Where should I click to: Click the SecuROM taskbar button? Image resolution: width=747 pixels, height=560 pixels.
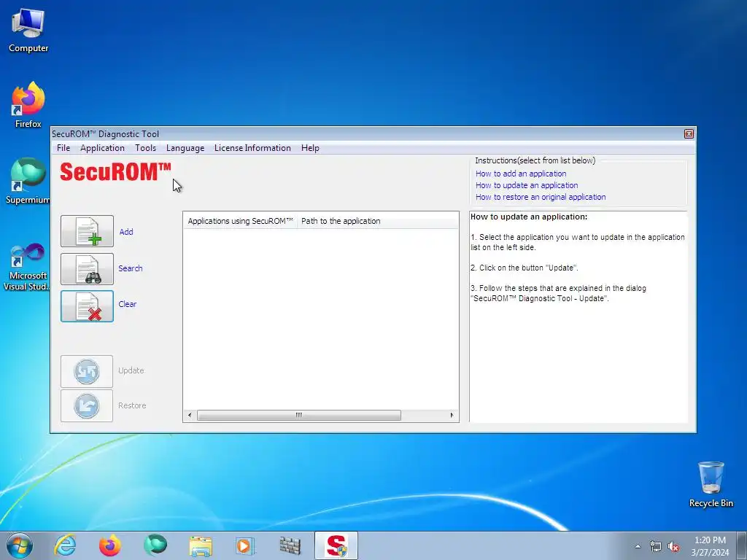[x=336, y=545]
